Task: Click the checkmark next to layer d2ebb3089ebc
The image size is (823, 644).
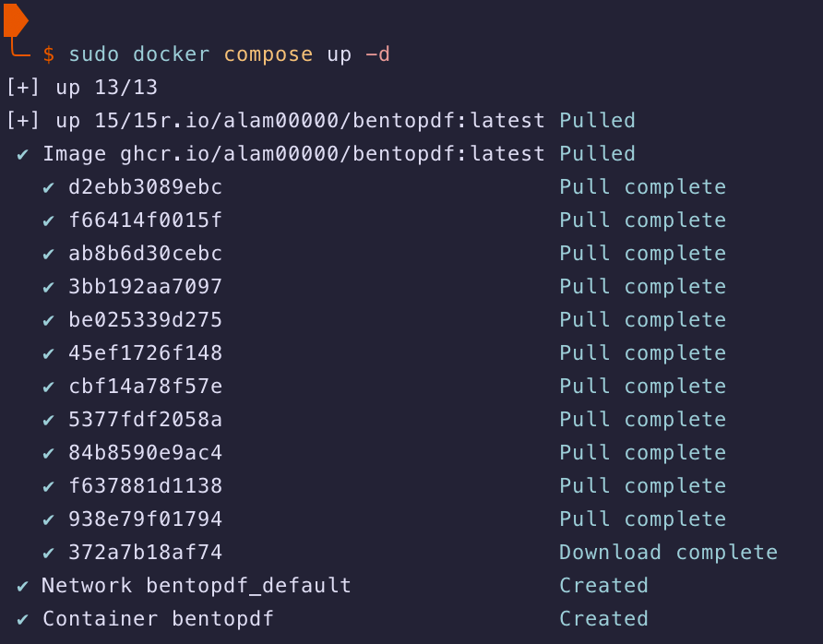Action: coord(49,187)
